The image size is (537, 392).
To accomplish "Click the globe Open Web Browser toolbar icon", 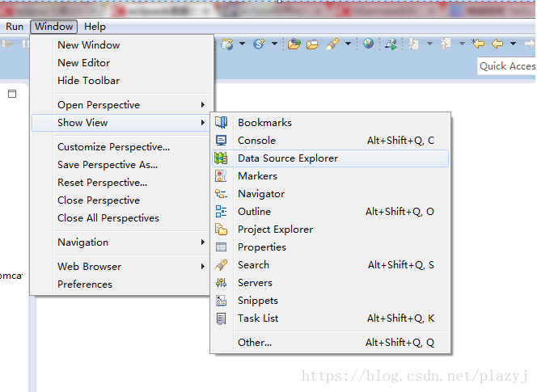I will 368,44.
